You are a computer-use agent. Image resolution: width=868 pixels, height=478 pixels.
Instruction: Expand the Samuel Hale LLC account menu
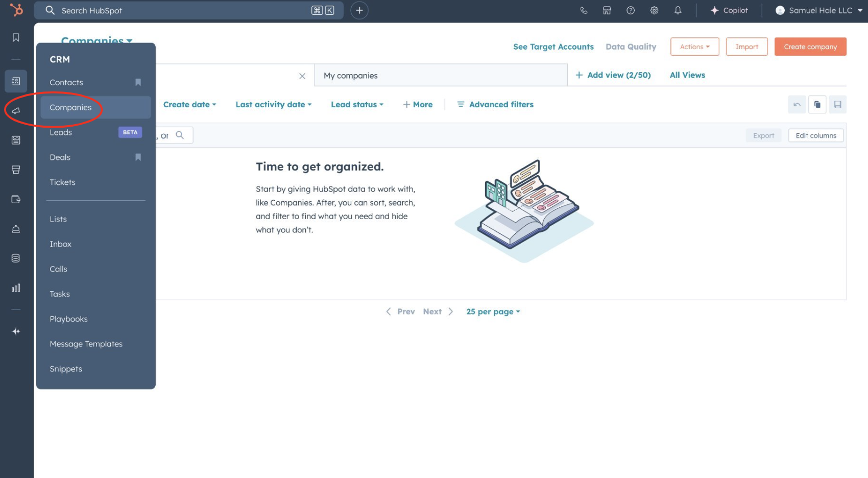(818, 10)
